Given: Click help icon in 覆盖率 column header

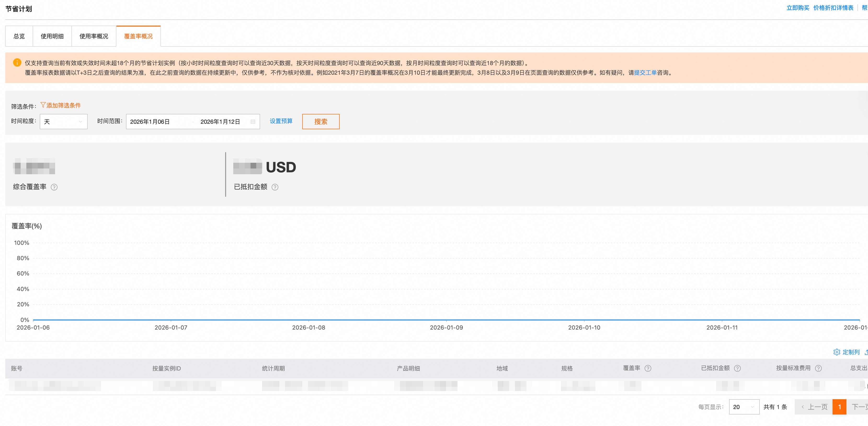Looking at the screenshot, I should click(648, 368).
